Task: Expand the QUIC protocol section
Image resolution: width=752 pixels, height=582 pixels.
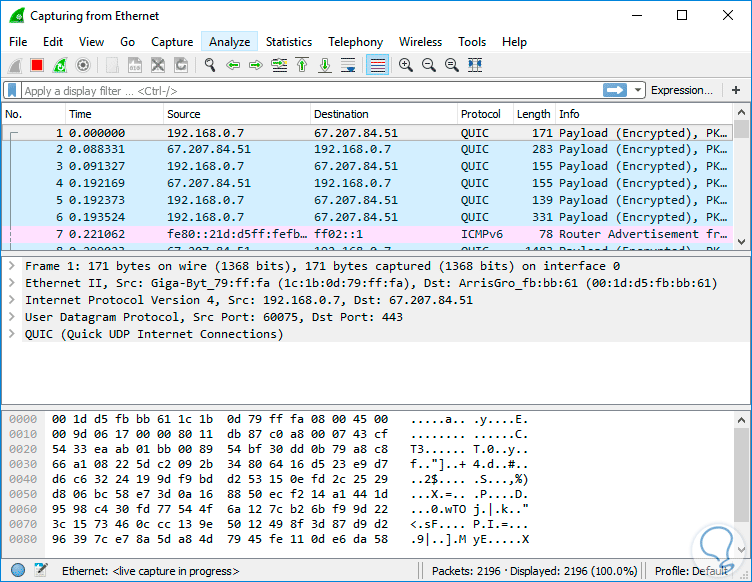Action: (12, 334)
